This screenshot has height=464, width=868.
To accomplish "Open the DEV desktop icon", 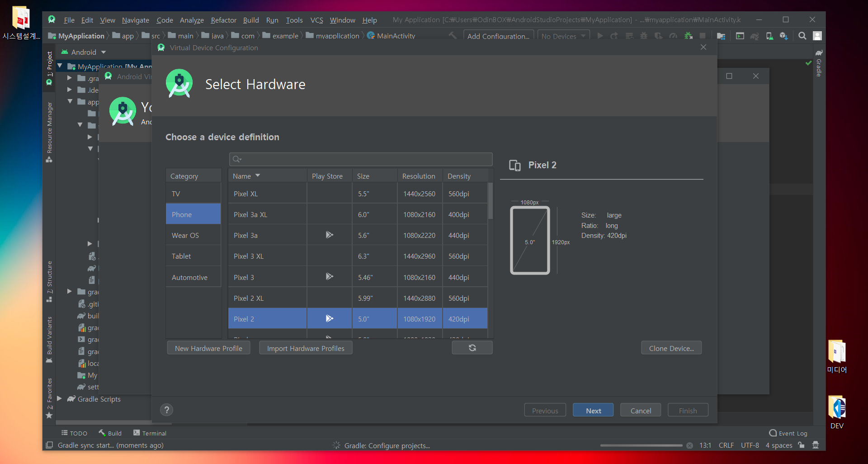I will coord(837,412).
